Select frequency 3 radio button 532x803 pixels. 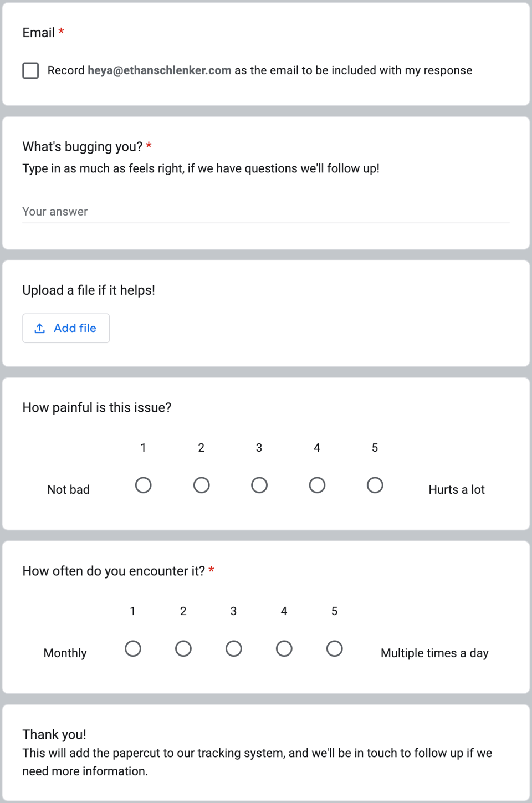point(233,649)
